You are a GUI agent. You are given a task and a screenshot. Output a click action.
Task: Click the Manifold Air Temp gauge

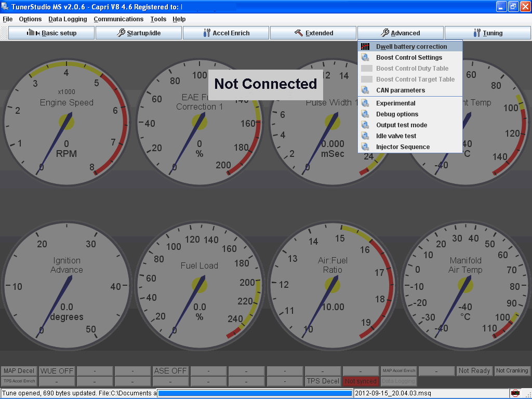pyautogui.click(x=465, y=285)
